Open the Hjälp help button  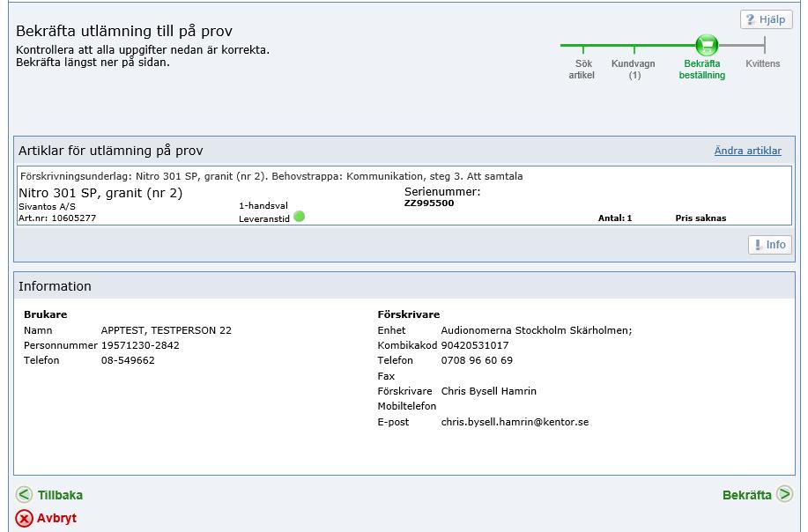767,19
